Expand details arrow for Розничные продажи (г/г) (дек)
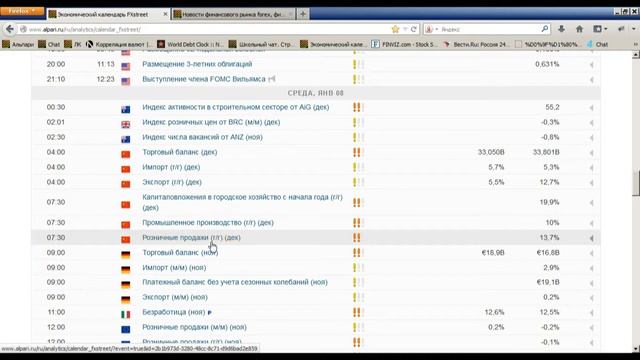Viewport: 640px width, 360px height. coord(591,238)
